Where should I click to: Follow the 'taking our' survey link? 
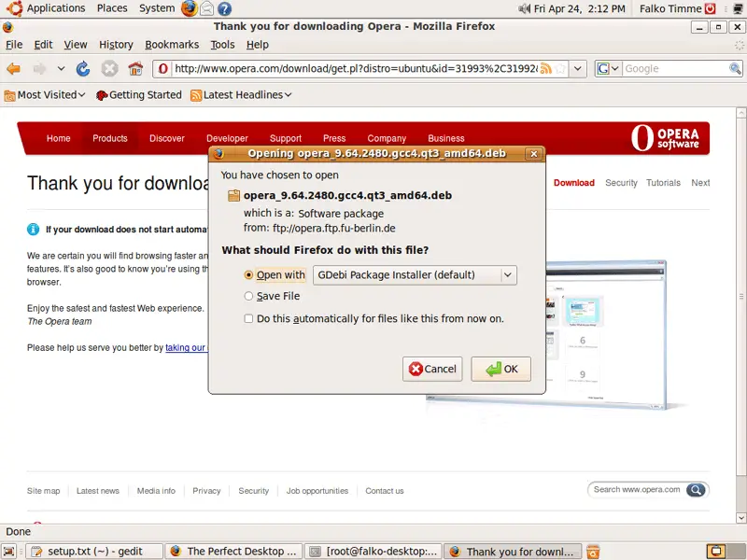pyautogui.click(x=185, y=348)
